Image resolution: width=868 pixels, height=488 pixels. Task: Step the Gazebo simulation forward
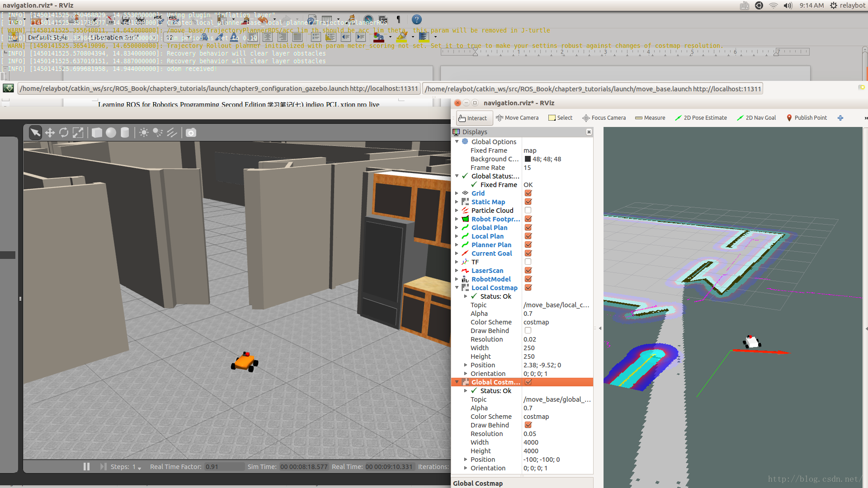pyautogui.click(x=103, y=467)
